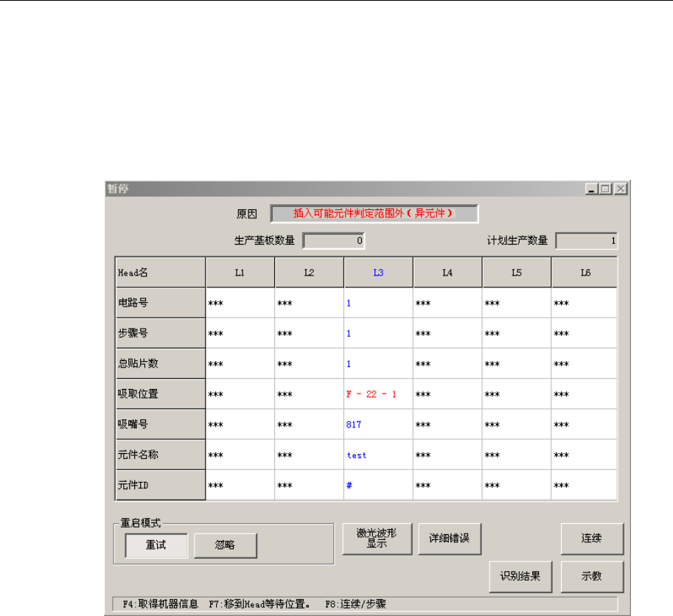Maximize the 暂停 window
Viewport: 673px width, 616px height.
[x=606, y=189]
